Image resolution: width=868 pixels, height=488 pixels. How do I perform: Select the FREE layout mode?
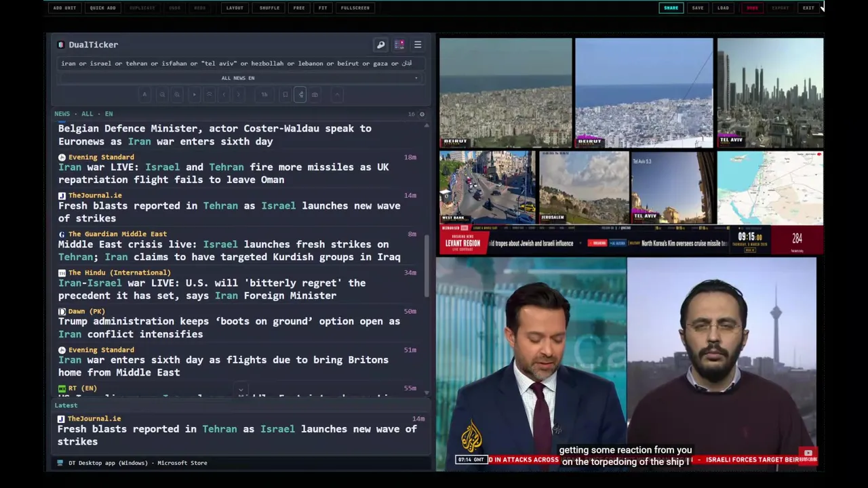pos(299,8)
